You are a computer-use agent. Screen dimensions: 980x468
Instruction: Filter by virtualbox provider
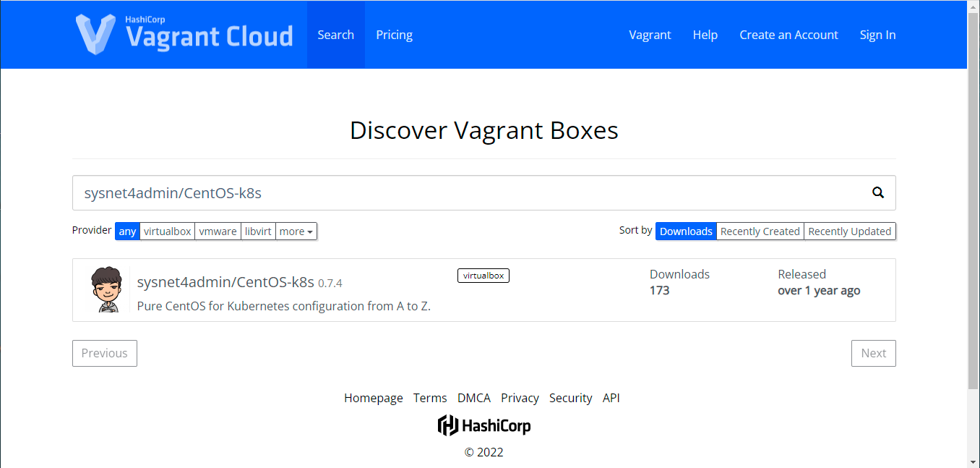(167, 231)
